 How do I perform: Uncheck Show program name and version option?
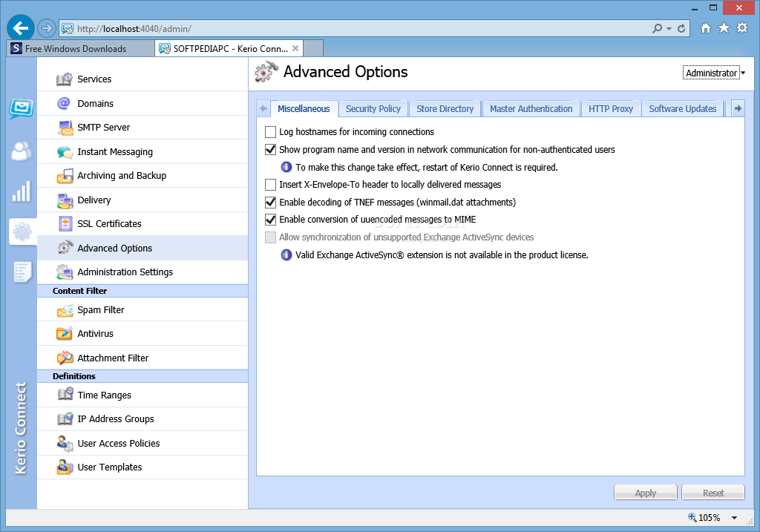click(270, 149)
